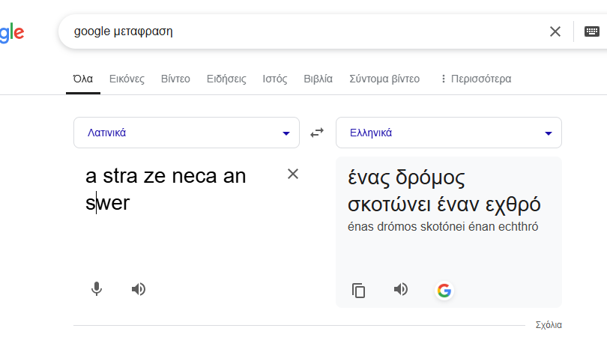Copy the Greek translation

pyautogui.click(x=359, y=291)
